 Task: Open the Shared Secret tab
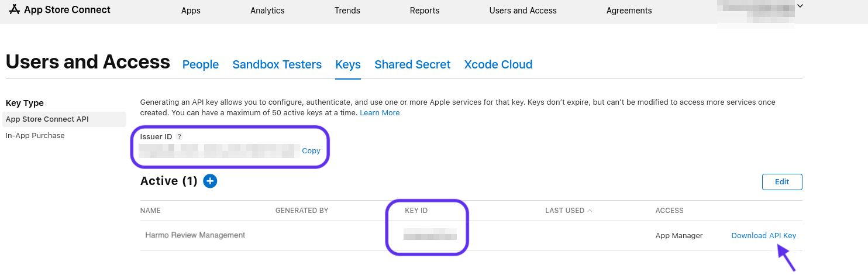pyautogui.click(x=412, y=64)
